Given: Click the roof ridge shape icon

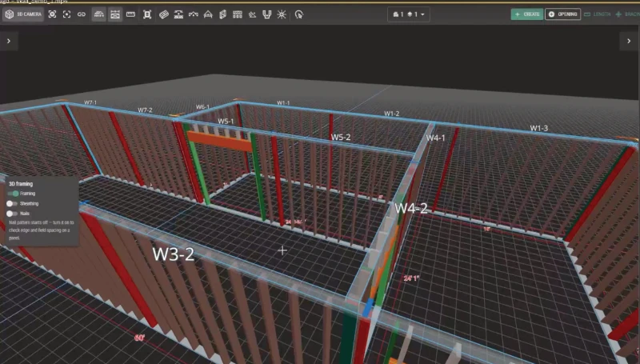Looking at the screenshot, I should click(193, 14).
